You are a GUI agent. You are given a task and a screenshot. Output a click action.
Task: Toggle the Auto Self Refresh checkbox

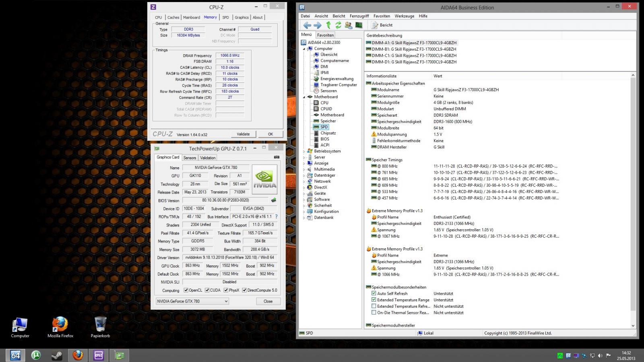pos(374,294)
